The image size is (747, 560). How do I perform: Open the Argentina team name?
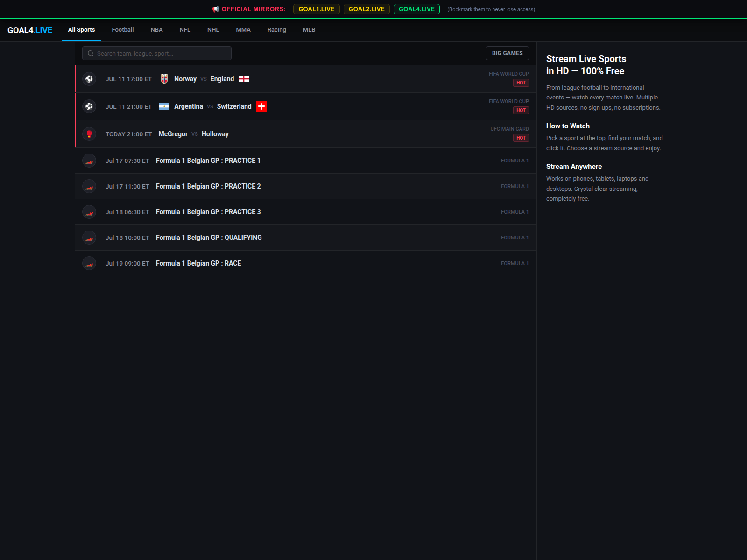coord(189,106)
